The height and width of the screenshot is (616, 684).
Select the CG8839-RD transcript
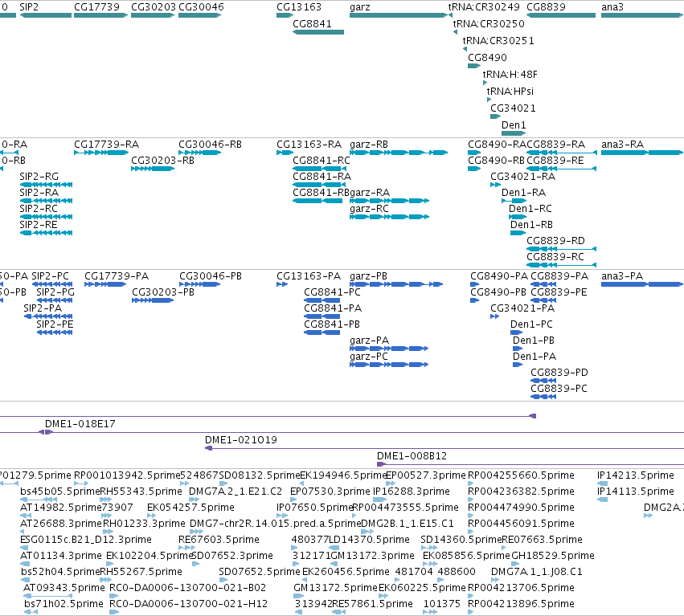(x=561, y=249)
